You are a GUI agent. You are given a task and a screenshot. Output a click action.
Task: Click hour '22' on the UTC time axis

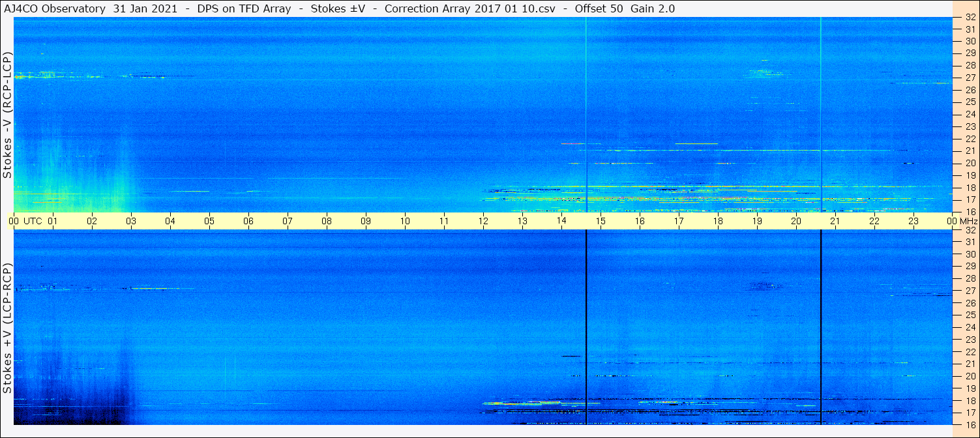pyautogui.click(x=874, y=221)
